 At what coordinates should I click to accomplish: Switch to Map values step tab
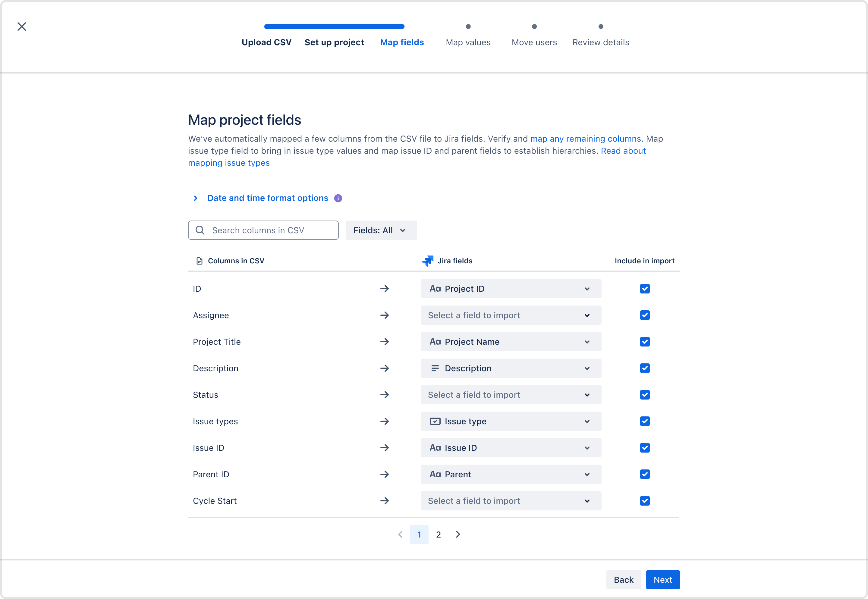coord(468,42)
